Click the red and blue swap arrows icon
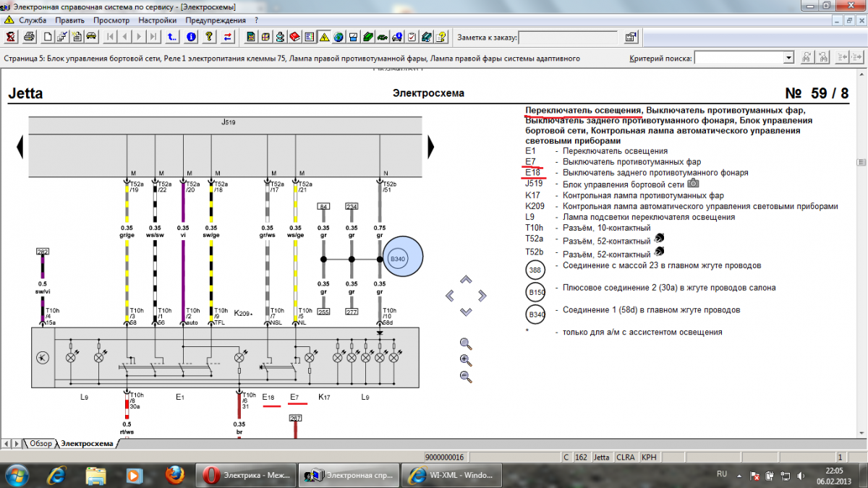868x488 pixels. [x=229, y=37]
